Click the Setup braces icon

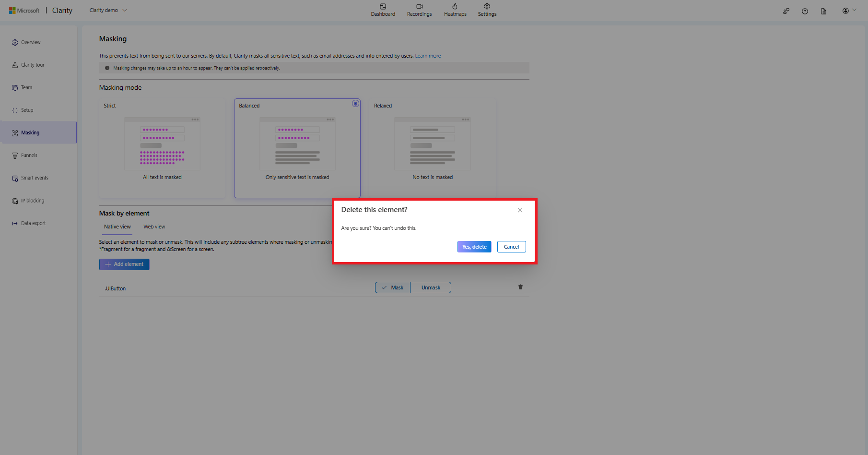point(15,110)
